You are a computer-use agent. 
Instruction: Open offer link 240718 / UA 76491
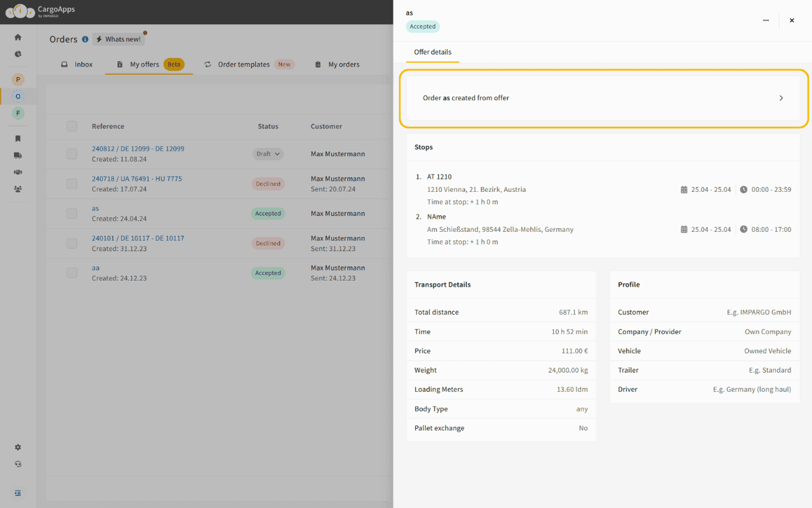137,178
